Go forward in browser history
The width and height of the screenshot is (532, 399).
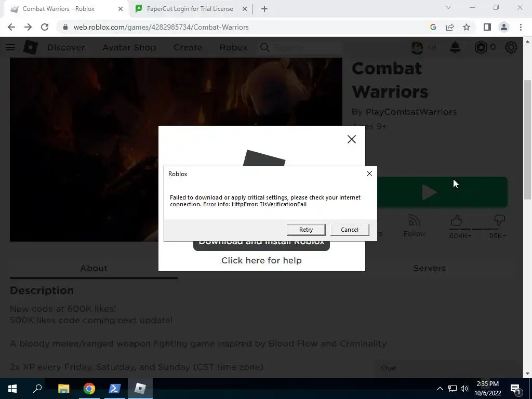(28, 27)
